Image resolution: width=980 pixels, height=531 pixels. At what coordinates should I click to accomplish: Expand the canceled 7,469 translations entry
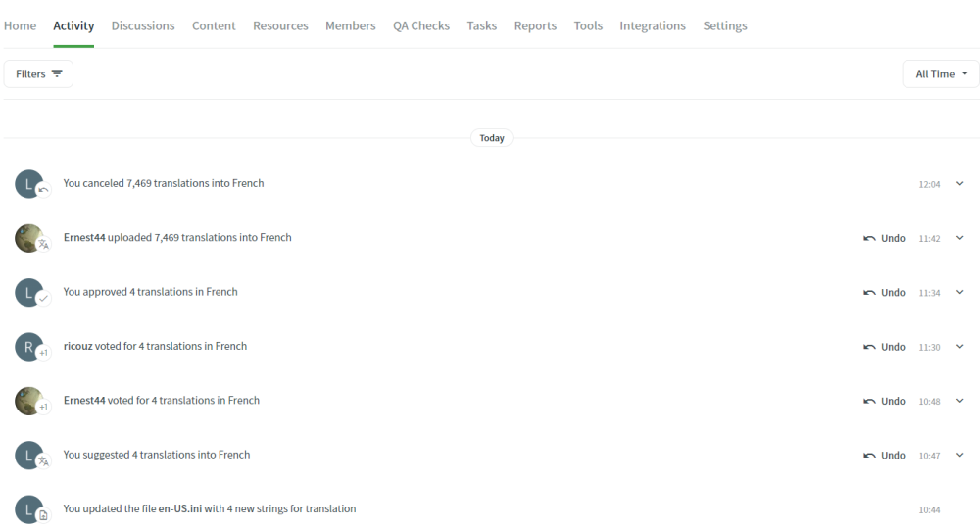959,184
